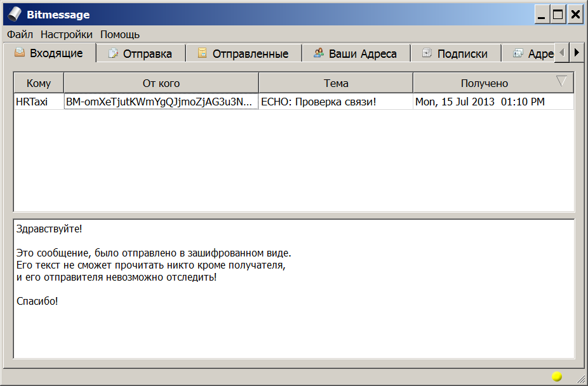Click the Bitmessage eraser icon in title bar
588x386 pixels.
(13, 14)
